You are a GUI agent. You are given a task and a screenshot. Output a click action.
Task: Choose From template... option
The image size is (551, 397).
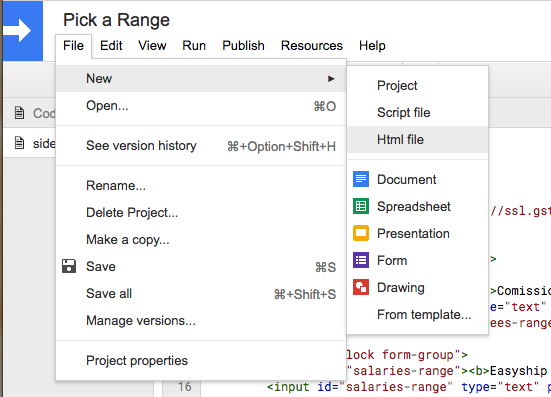coord(417,314)
